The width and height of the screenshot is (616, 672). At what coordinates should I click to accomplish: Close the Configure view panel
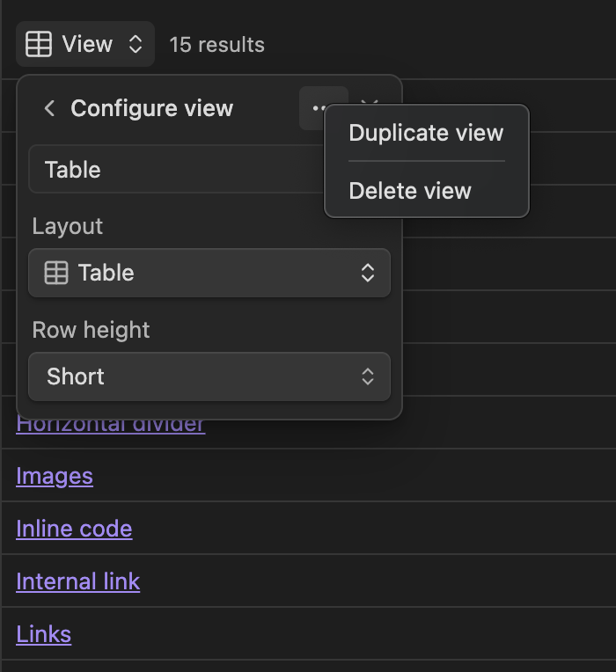click(x=370, y=100)
